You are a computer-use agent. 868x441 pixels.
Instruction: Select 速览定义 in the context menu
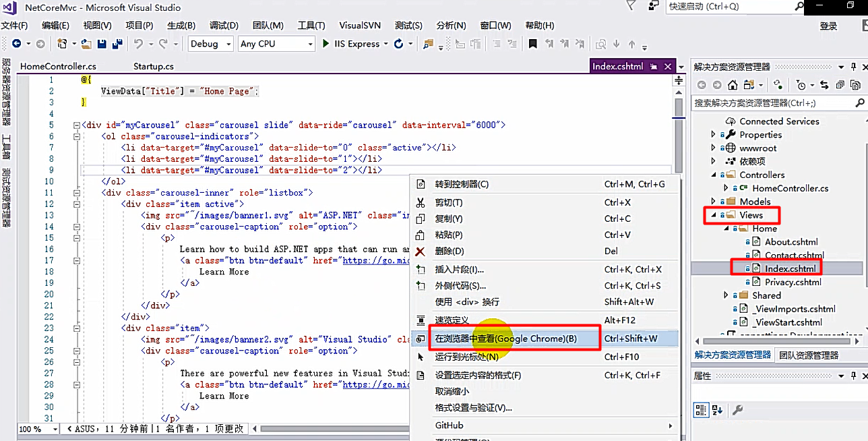545,320
